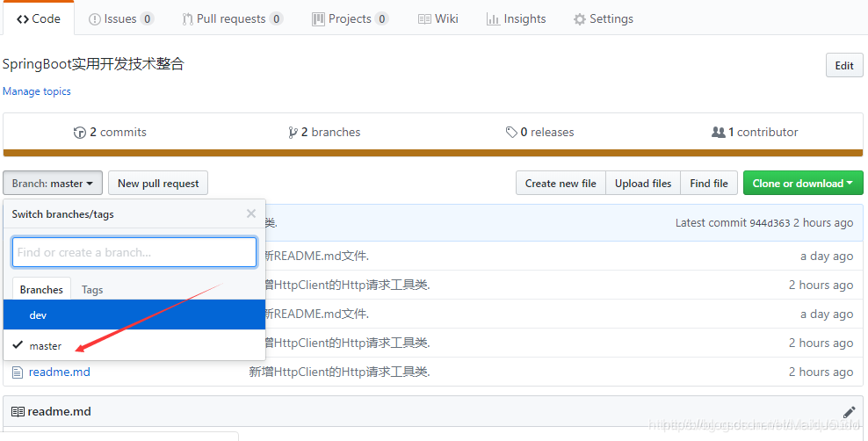This screenshot has height=441, width=868.
Task: Click the Wiki book icon
Action: pos(424,19)
